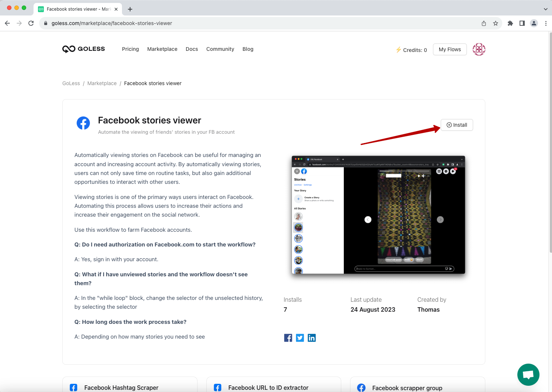
Task: Open the browser extensions menu
Action: (x=510, y=23)
